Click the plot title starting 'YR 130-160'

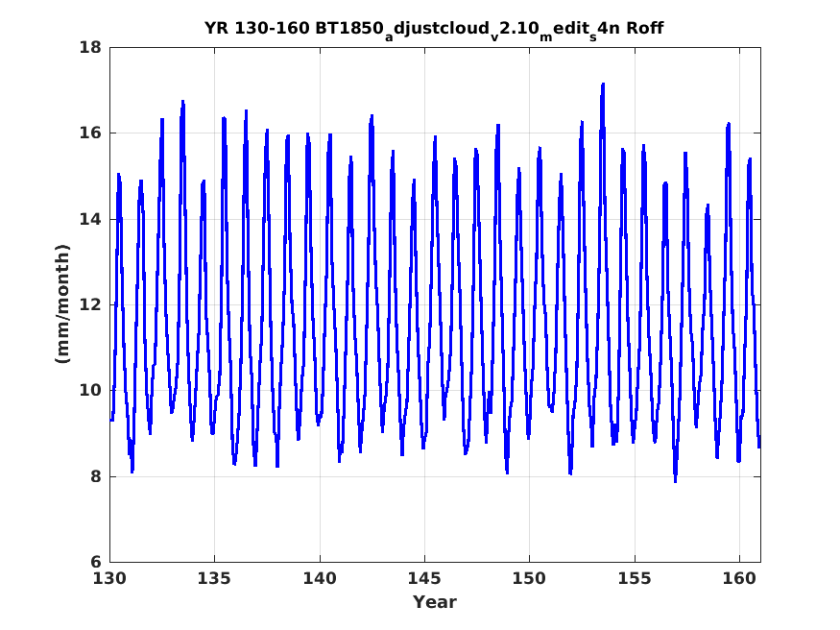434,29
